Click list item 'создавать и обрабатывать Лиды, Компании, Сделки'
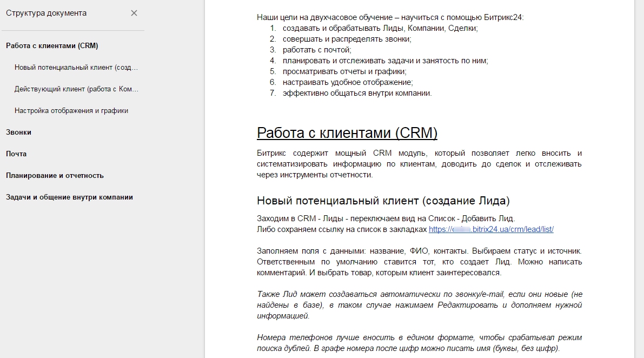The height and width of the screenshot is (358, 644). 380,28
